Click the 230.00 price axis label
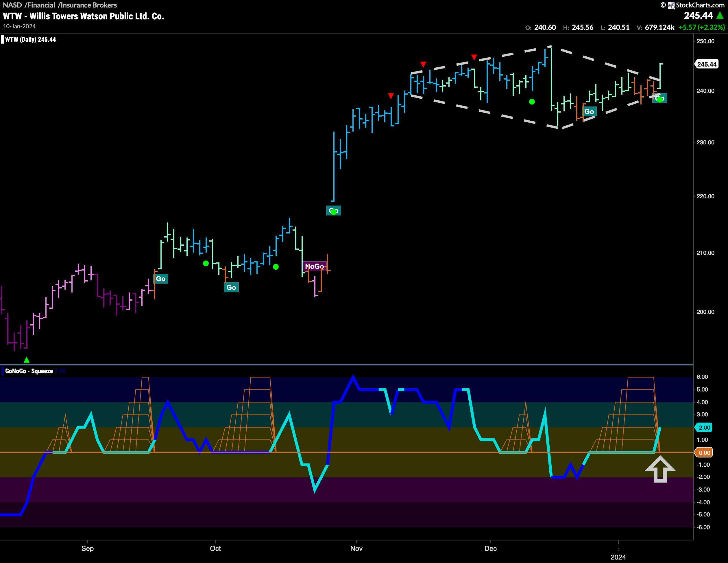 click(705, 142)
